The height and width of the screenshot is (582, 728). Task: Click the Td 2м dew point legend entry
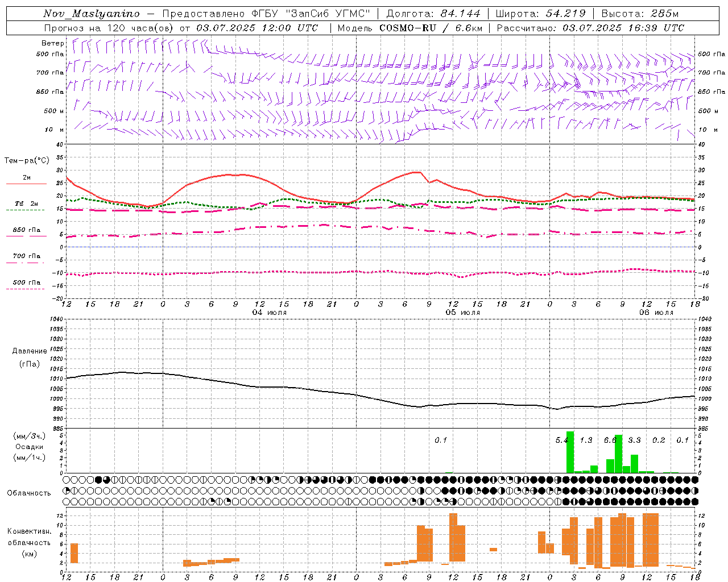(x=27, y=203)
